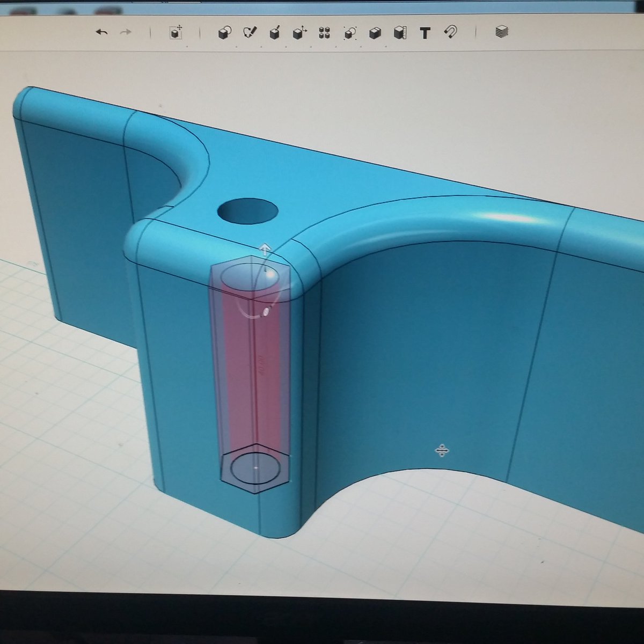This screenshot has width=644, height=644.
Task: Open the Construct tools icon
Action: pos(275,33)
